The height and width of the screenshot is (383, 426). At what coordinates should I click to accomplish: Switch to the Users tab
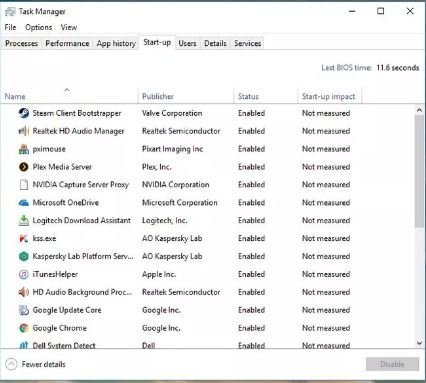187,43
